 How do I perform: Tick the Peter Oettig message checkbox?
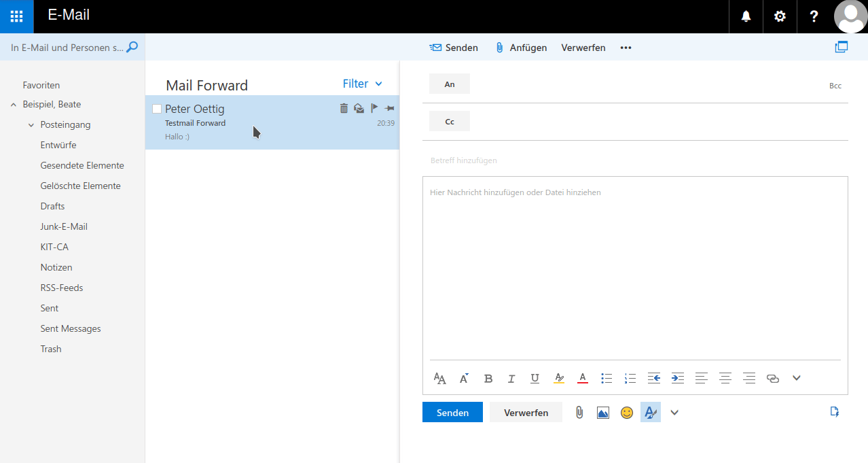(157, 109)
